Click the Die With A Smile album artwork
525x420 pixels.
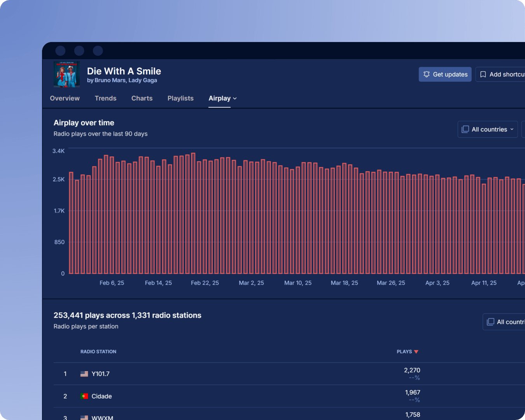(66, 74)
